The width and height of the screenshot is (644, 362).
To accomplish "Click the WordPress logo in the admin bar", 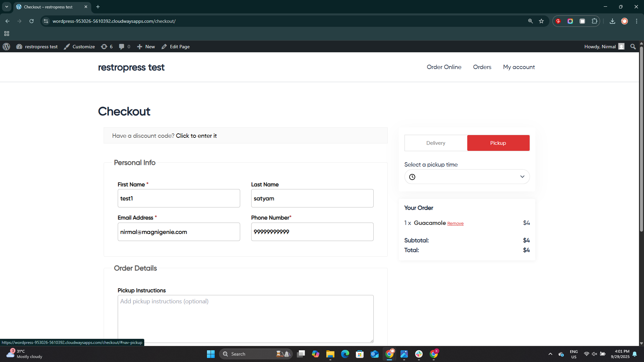I will 6,47.
